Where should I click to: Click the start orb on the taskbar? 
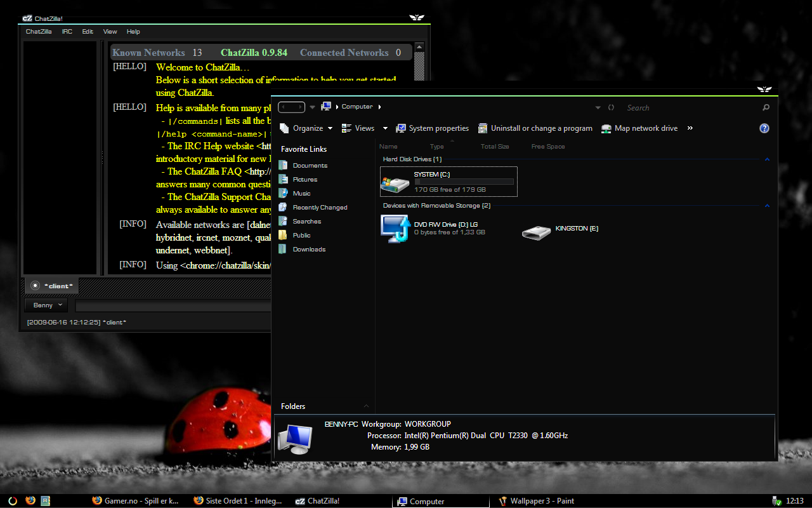[13, 500]
